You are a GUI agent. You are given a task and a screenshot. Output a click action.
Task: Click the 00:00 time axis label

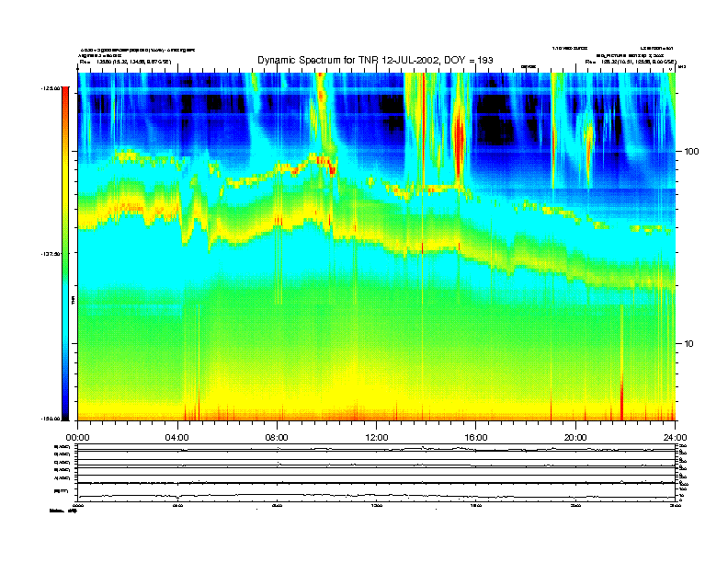point(77,438)
